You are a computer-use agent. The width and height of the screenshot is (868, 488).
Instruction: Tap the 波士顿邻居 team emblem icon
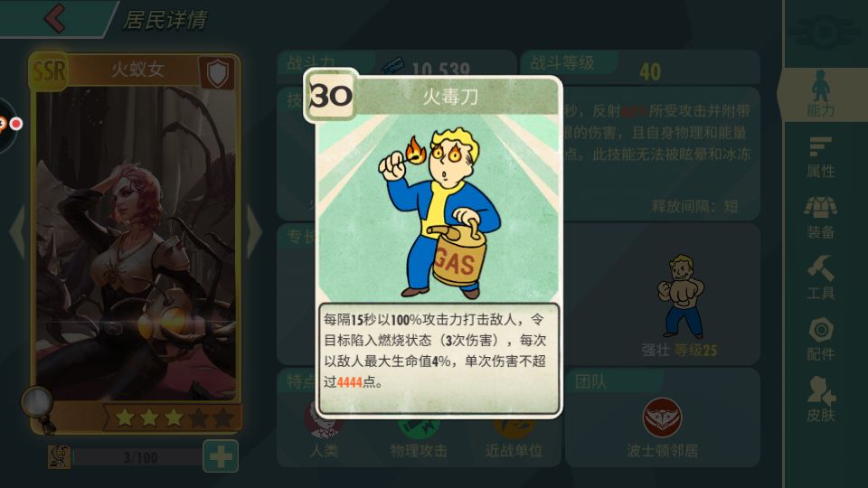pos(662,418)
